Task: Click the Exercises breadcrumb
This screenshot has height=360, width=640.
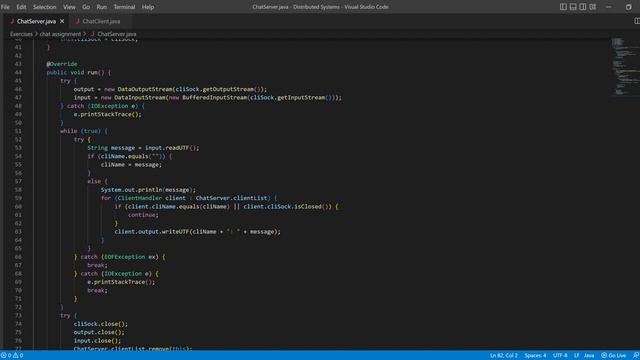Action: coord(21,34)
